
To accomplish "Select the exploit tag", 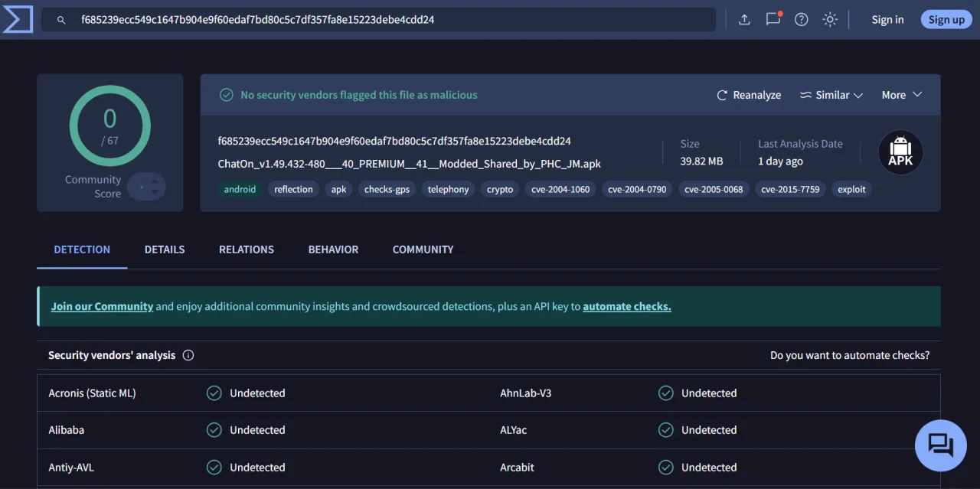I will [x=851, y=189].
